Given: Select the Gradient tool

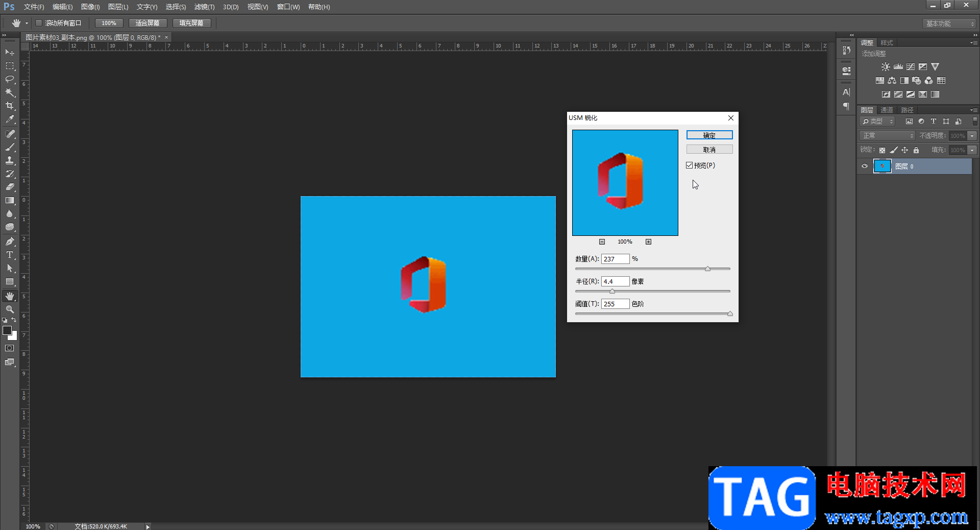Looking at the screenshot, I should tap(10, 200).
